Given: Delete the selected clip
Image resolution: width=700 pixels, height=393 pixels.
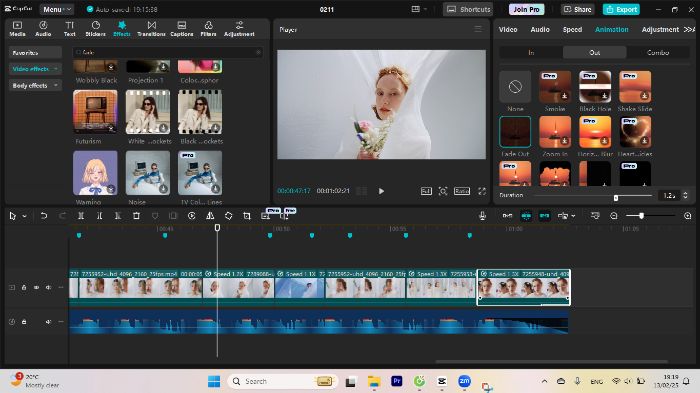Looking at the screenshot, I should click(x=137, y=216).
